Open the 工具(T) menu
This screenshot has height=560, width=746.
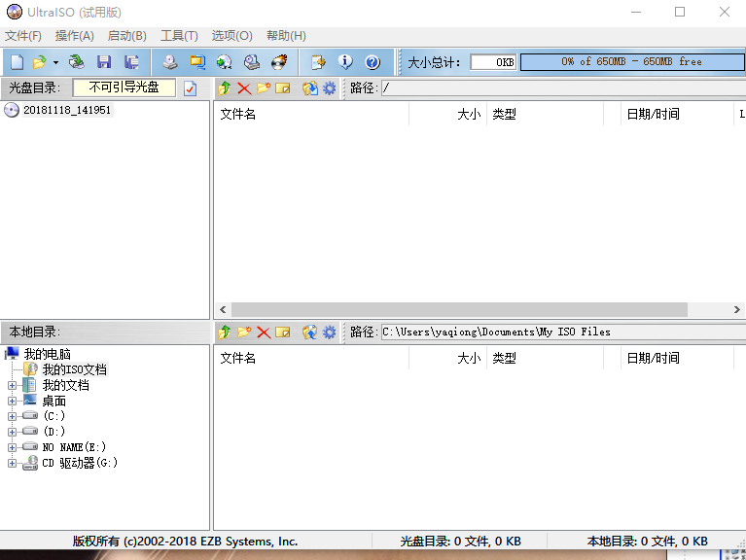coord(179,36)
